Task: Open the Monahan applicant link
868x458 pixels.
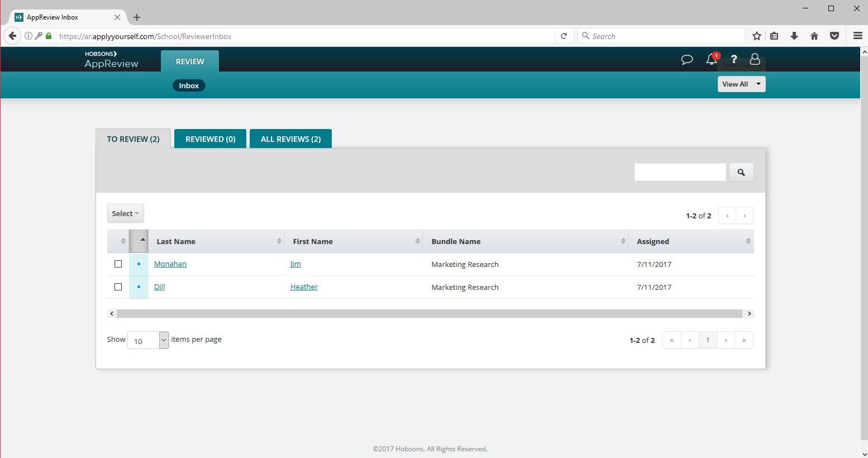Action: point(170,264)
